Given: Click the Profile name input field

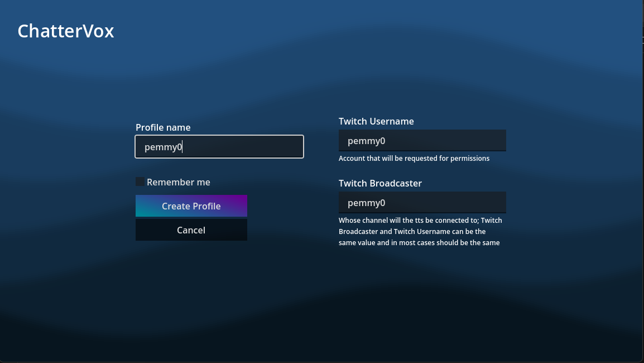Looking at the screenshot, I should click(219, 147).
